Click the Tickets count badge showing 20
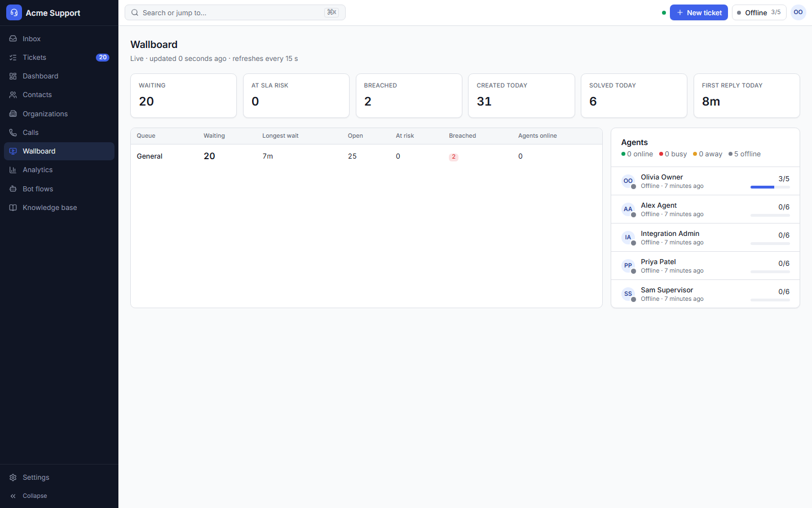This screenshot has height=508, width=812. 103,58
